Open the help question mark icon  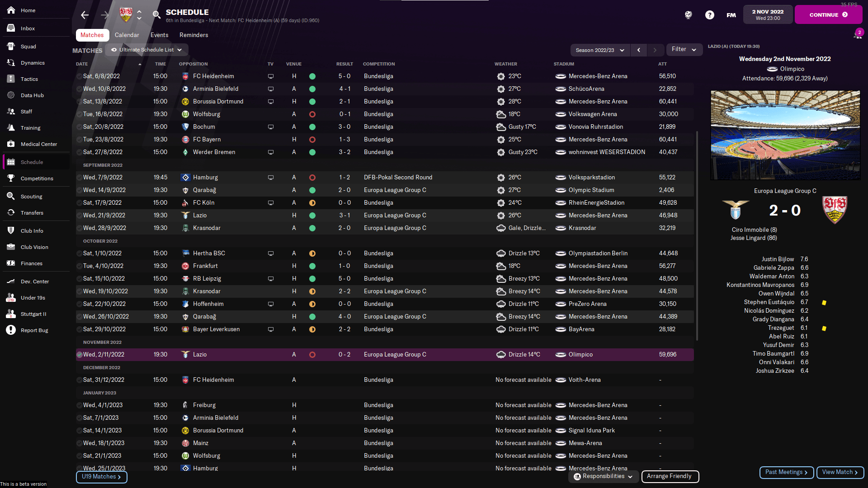tap(710, 15)
